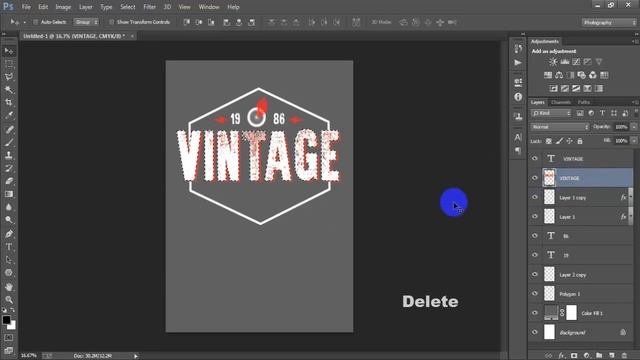The height and width of the screenshot is (360, 640).
Task: Hide the 86 text layer
Action: [x=535, y=236]
